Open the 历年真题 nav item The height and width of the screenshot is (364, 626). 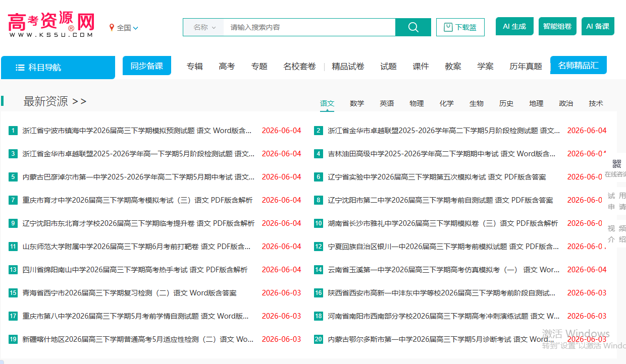(x=526, y=66)
